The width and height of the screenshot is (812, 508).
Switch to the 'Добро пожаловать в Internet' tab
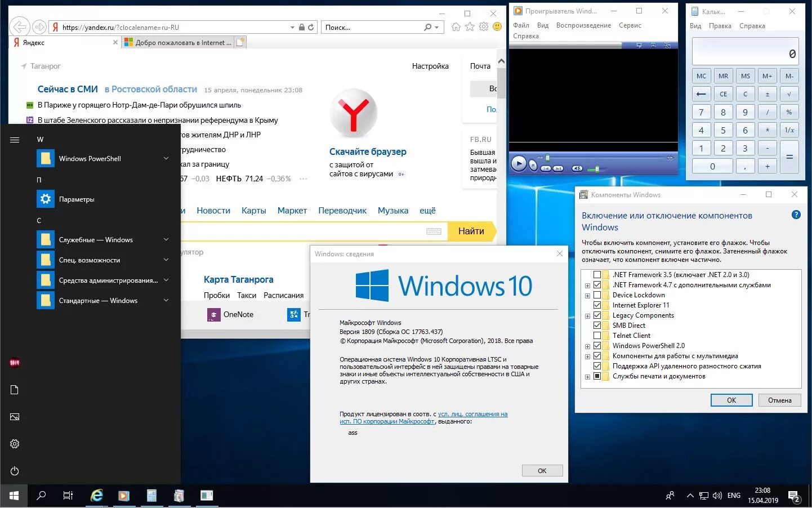[x=178, y=42]
